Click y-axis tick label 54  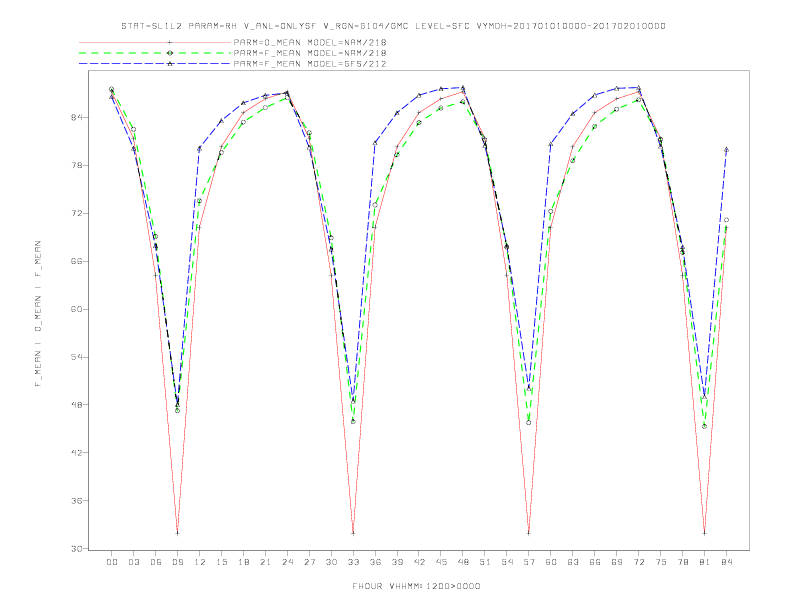point(79,357)
